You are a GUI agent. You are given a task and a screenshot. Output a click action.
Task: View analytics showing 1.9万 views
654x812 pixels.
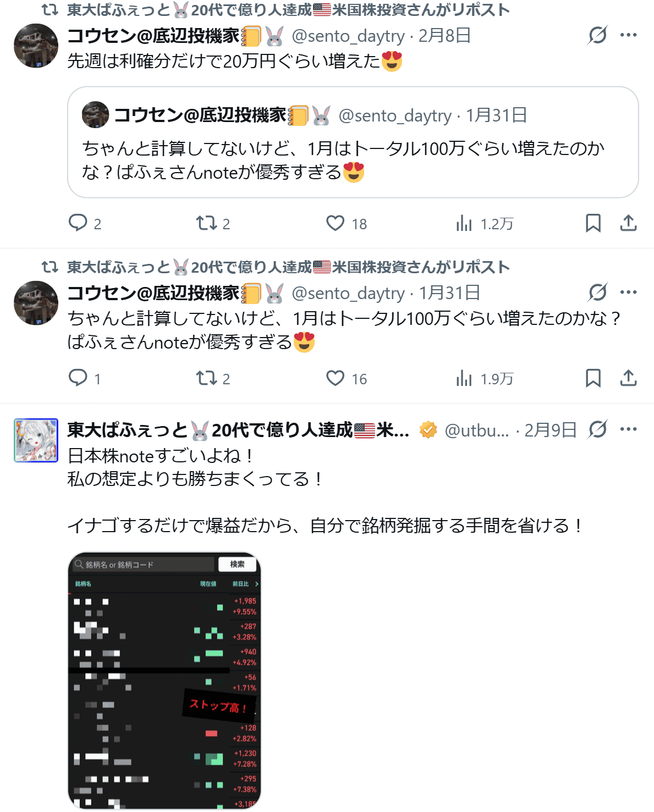click(x=484, y=378)
